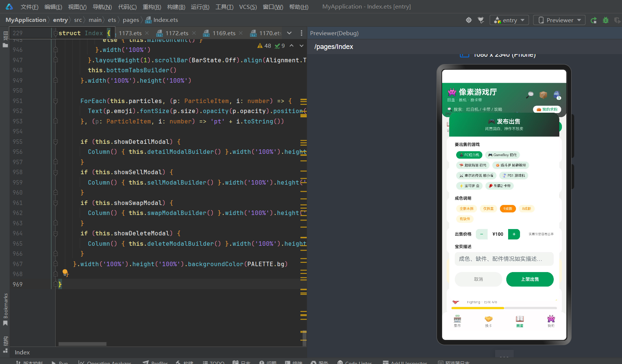Tap the package box icon in preview

[x=543, y=95]
